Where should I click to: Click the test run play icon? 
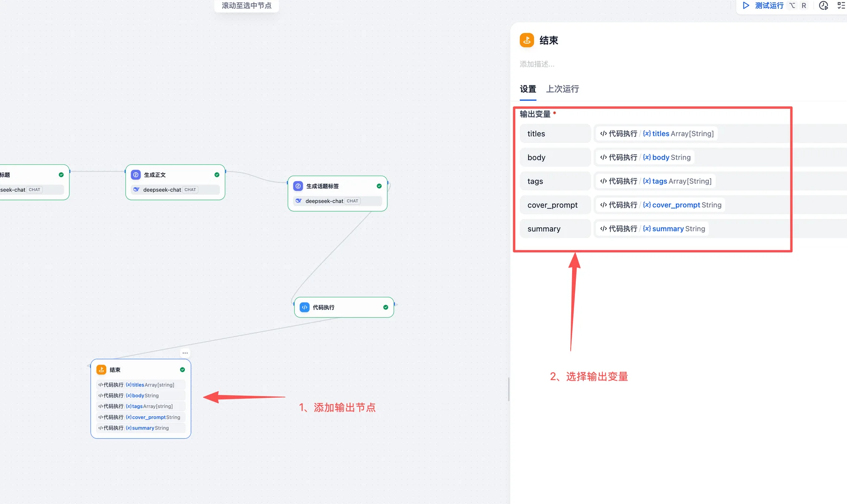coord(746,6)
